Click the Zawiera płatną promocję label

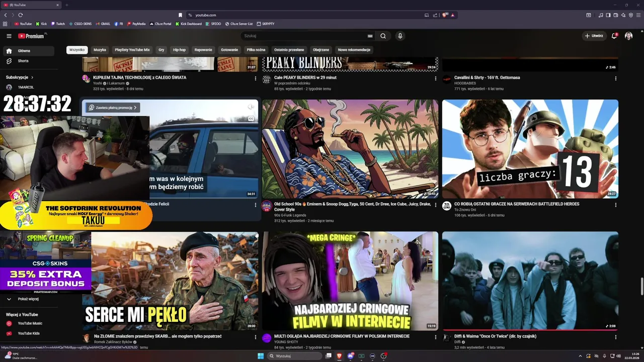click(113, 108)
